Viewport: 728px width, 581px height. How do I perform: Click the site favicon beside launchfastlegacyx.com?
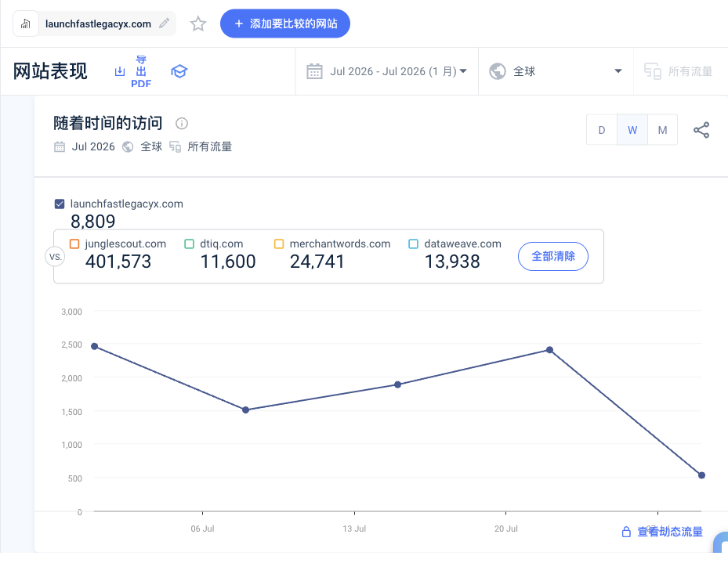click(x=26, y=23)
